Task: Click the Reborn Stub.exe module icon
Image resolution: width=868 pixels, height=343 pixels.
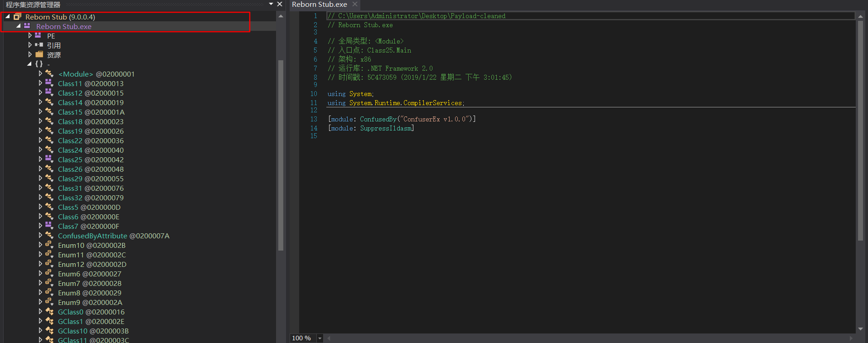Action: click(x=27, y=26)
